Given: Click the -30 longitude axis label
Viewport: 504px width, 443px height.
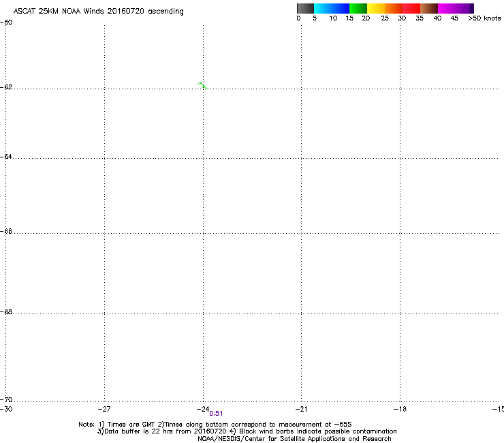Looking at the screenshot, I should tap(6, 409).
